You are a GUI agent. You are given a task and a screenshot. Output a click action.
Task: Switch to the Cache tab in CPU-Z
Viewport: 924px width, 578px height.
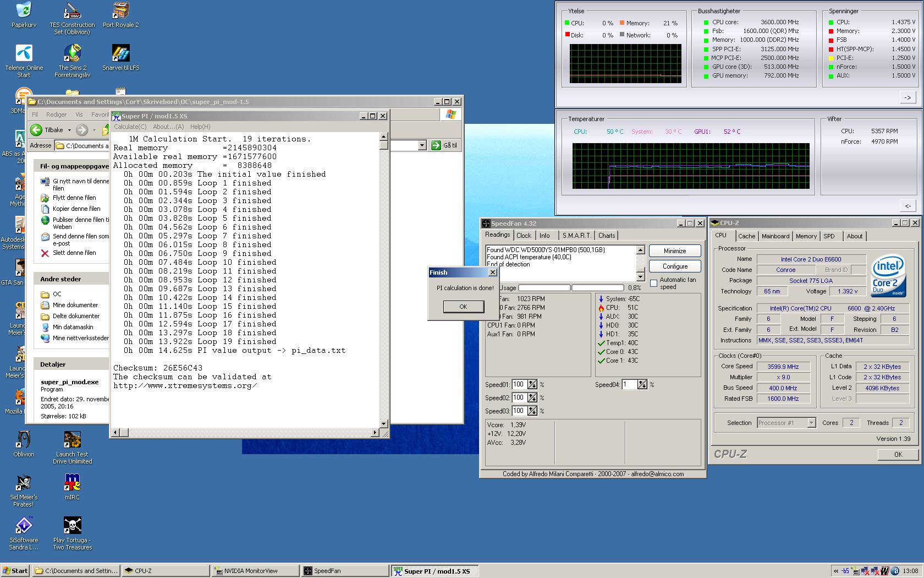click(x=746, y=236)
